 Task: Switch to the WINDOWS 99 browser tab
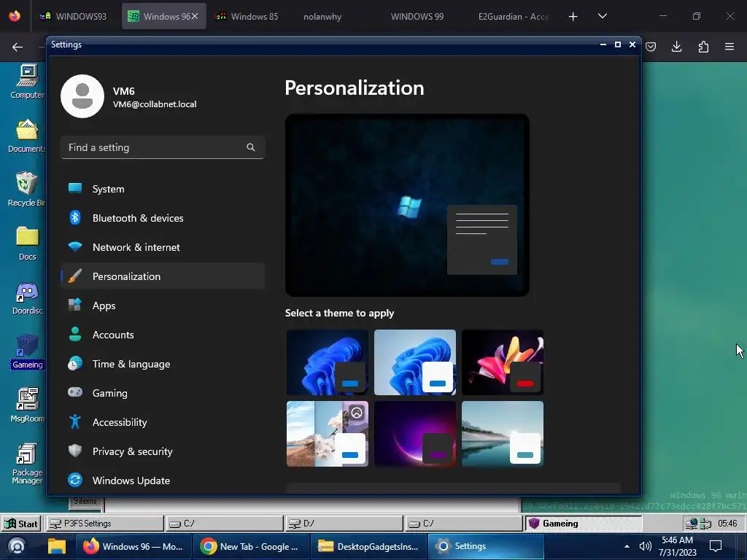click(x=417, y=16)
